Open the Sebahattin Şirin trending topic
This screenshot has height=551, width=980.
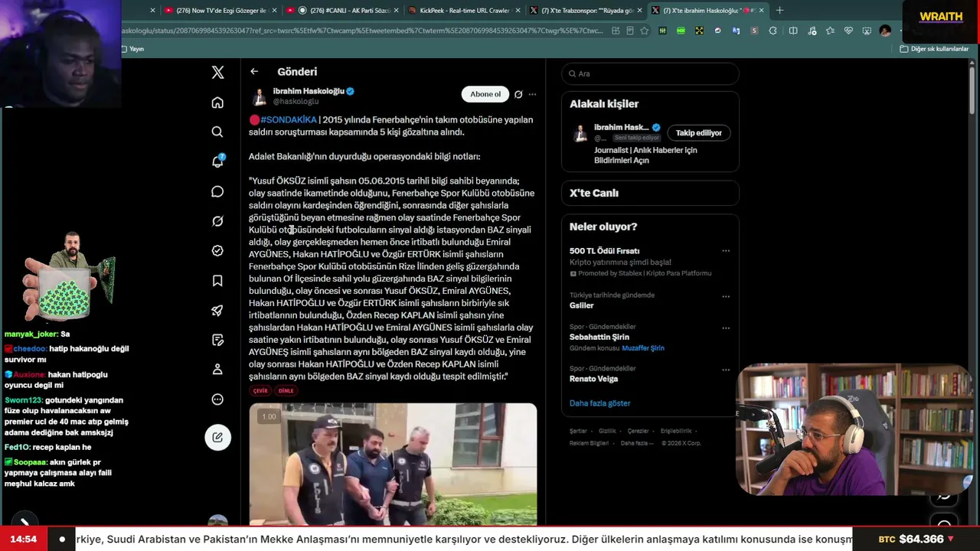(599, 337)
